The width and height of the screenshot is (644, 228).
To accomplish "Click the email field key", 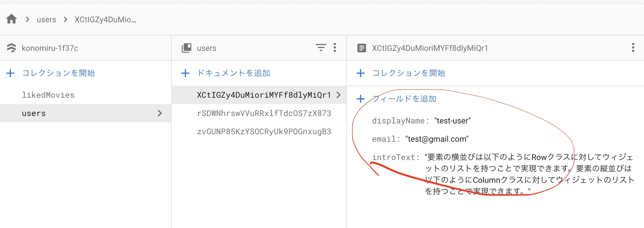I will pyautogui.click(x=384, y=139).
